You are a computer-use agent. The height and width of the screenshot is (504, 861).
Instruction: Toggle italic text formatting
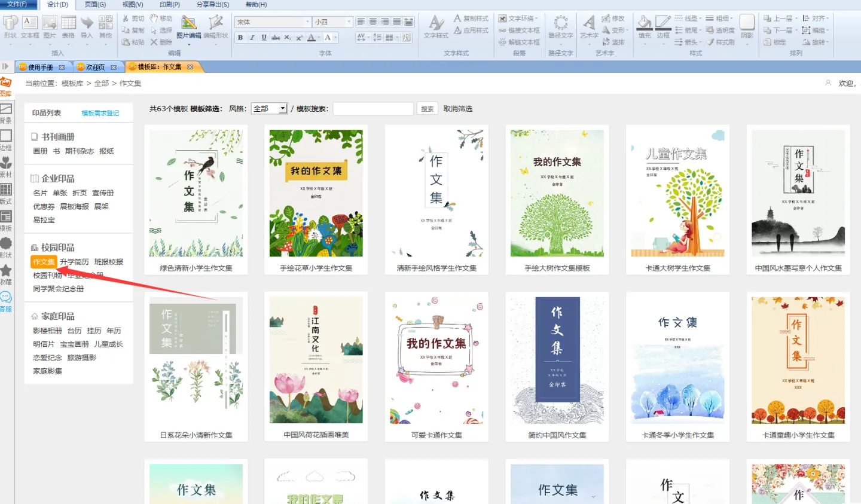click(x=252, y=38)
